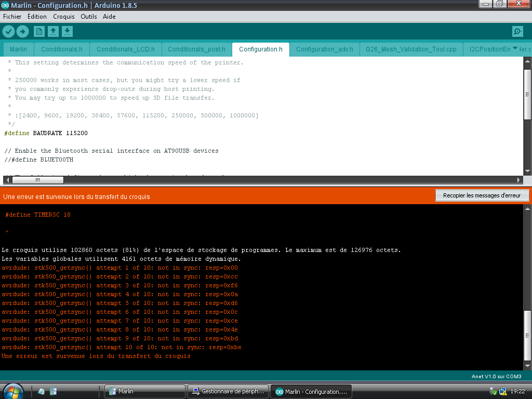Click the 'Le croquis utilise 102860 octets' console line

tap(201, 250)
